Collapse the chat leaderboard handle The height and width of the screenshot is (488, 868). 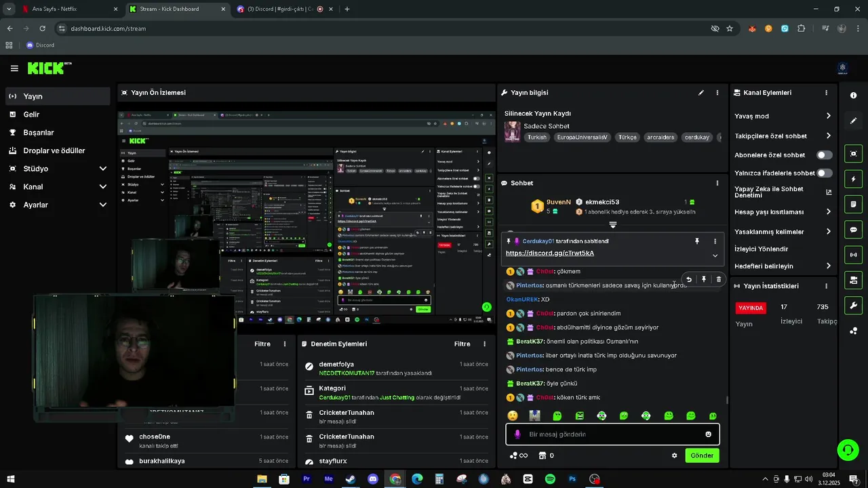click(612, 224)
